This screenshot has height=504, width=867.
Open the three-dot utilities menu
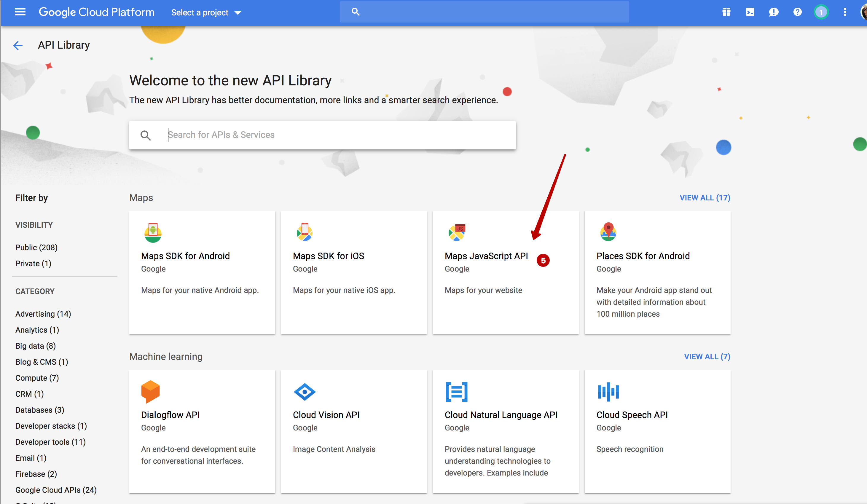pos(845,12)
